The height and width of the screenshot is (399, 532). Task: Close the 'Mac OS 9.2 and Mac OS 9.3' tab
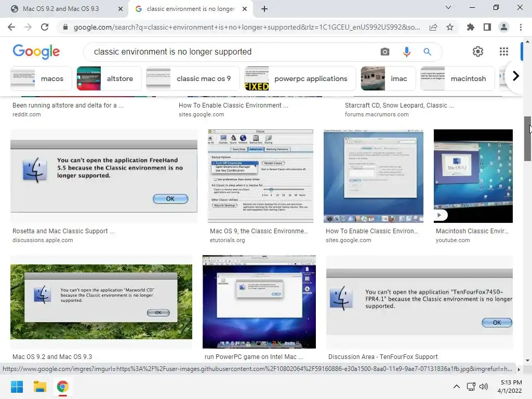pos(121,9)
